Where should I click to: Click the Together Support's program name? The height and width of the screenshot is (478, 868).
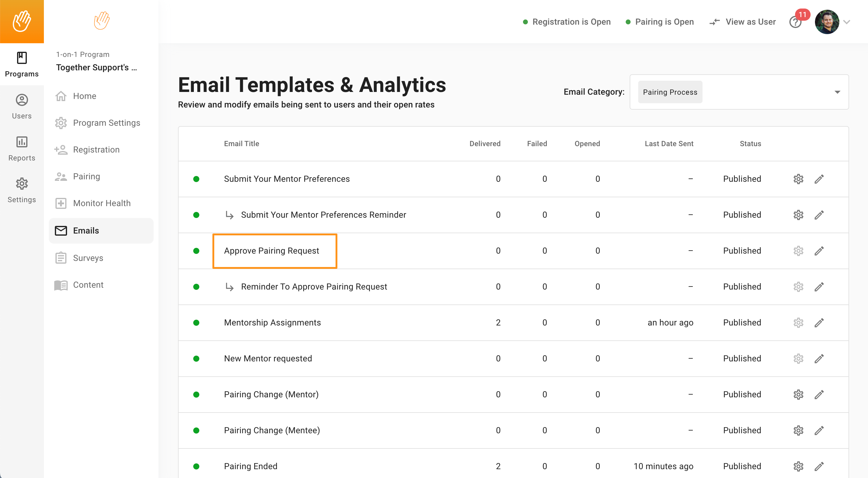pyautogui.click(x=96, y=68)
